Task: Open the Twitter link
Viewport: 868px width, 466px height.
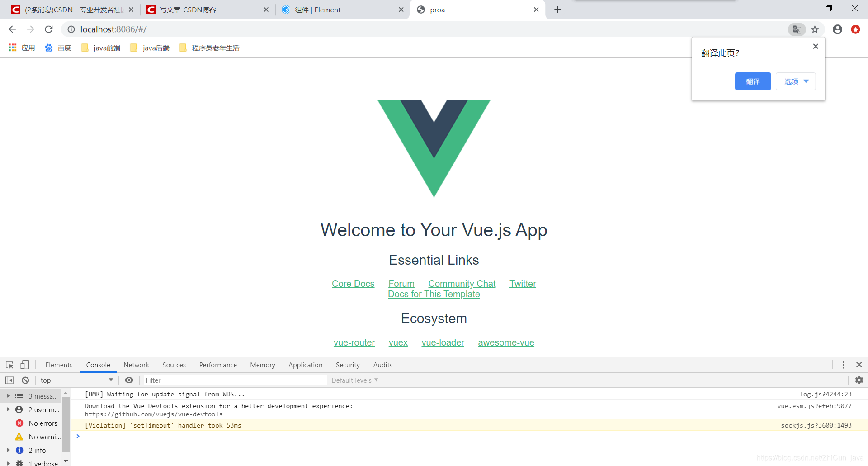Action: (523, 284)
